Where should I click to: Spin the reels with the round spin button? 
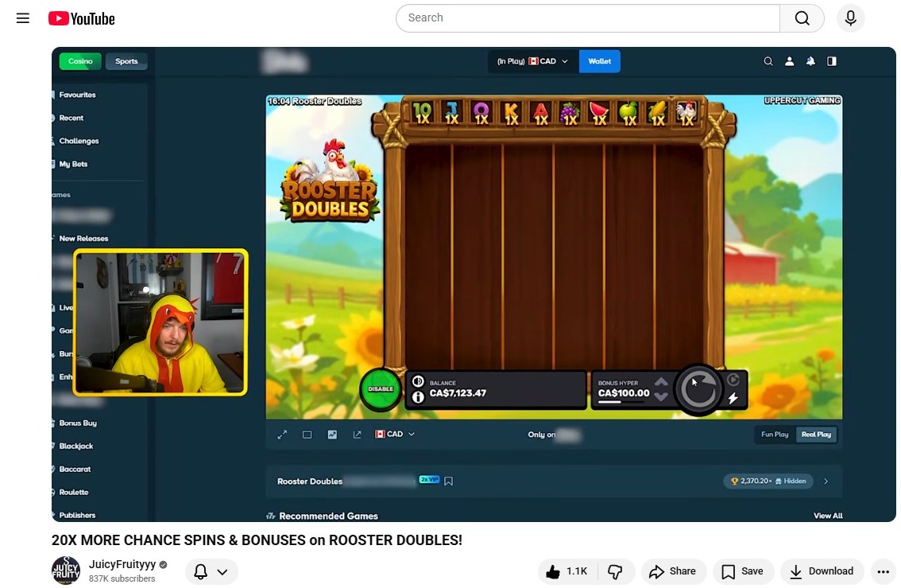click(698, 389)
